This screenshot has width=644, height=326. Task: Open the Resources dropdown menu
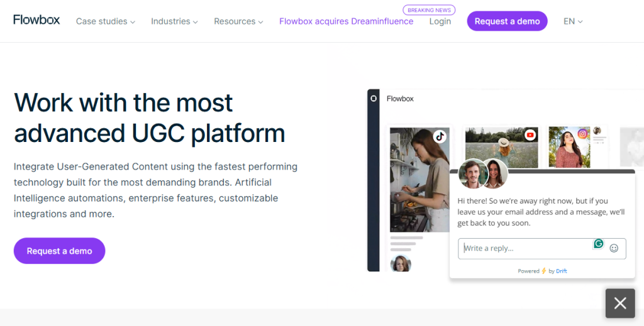[238, 21]
